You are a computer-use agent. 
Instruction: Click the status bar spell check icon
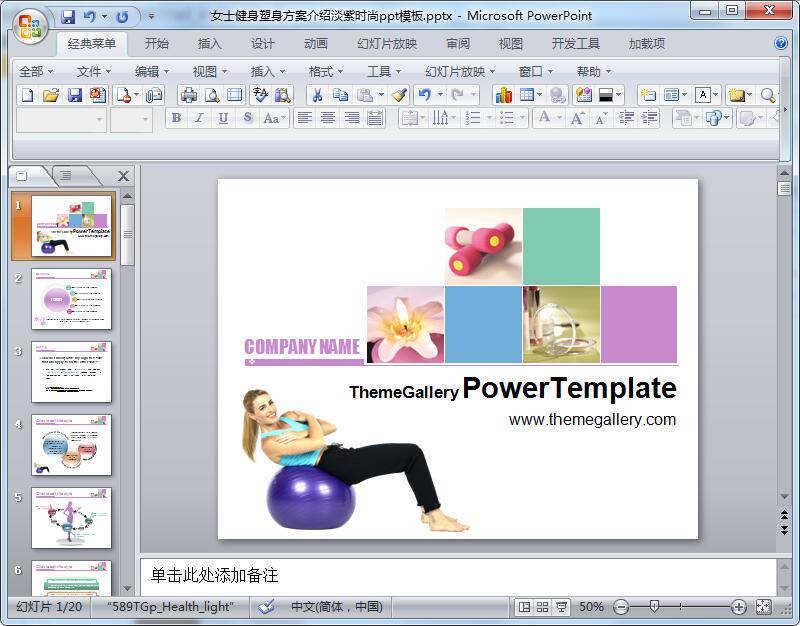point(266,607)
